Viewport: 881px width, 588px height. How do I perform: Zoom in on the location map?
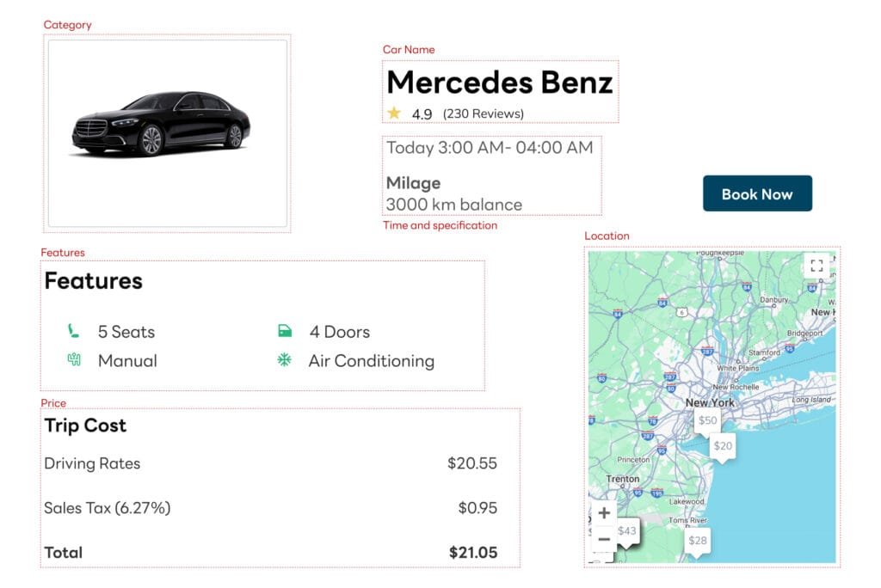604,511
